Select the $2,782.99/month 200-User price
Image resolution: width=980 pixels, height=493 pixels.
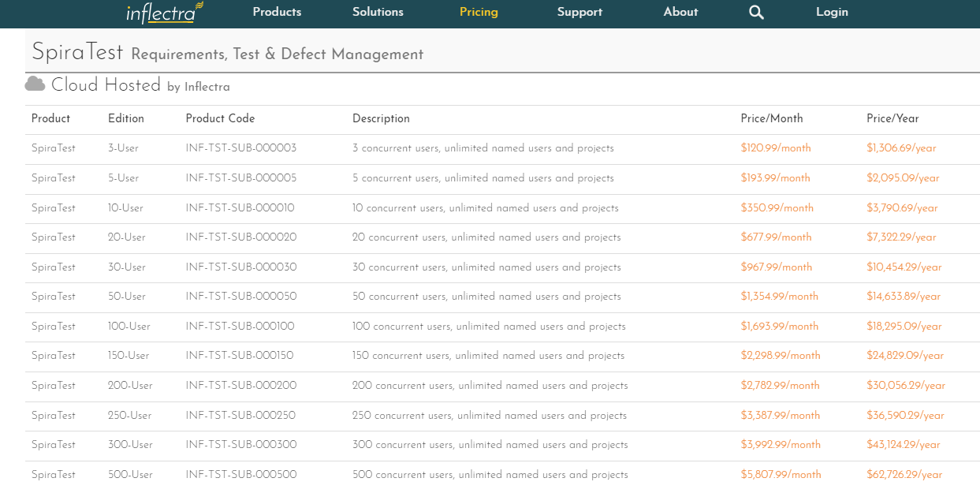[x=780, y=386]
